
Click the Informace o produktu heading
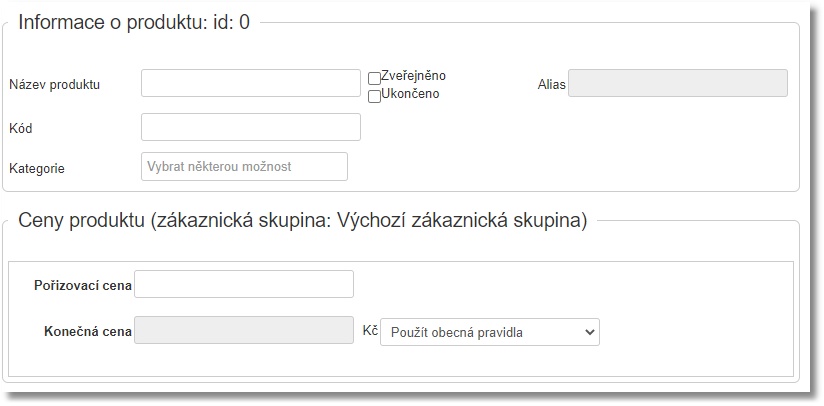[134, 23]
